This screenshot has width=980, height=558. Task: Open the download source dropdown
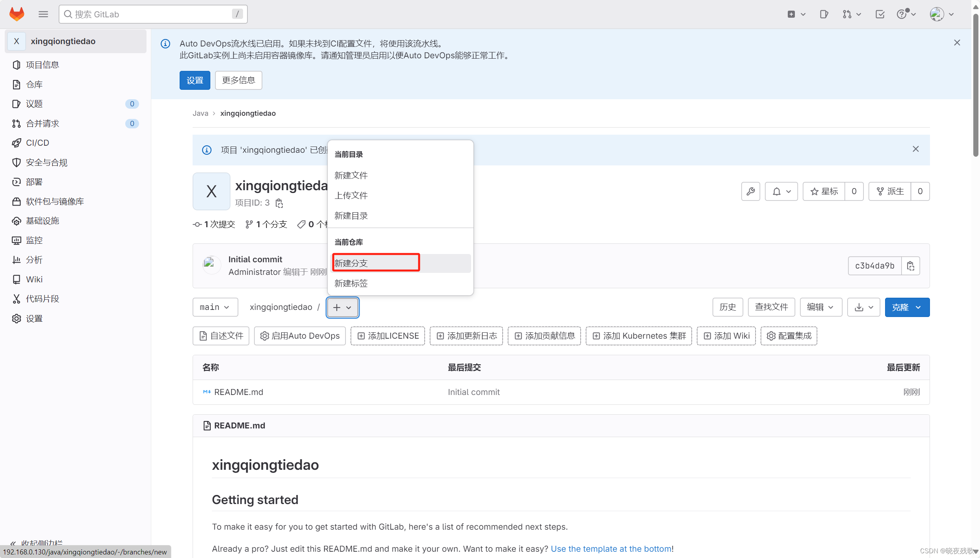pyautogui.click(x=863, y=307)
